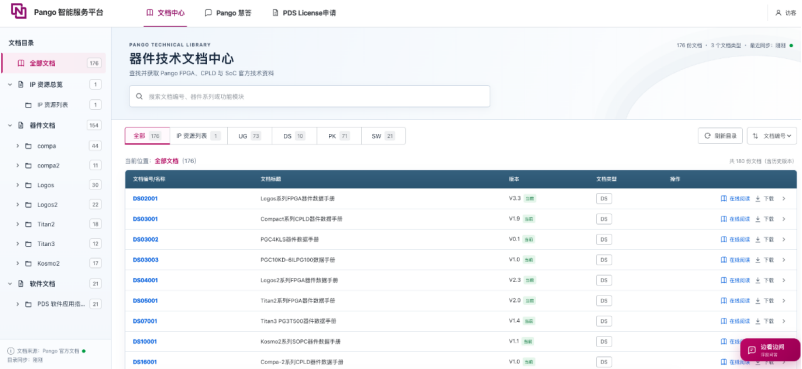Viewport: 802px width, 369px height.
Task: Click the info icon beside 文档来源
Action: click(x=11, y=351)
